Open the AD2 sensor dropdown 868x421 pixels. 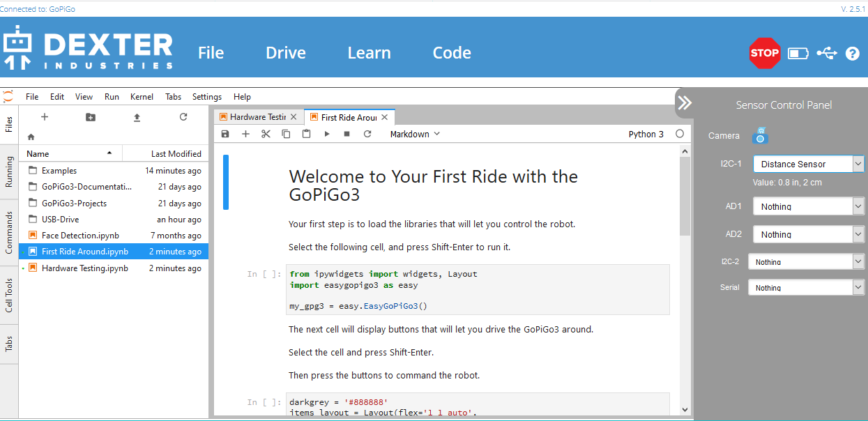coord(809,234)
